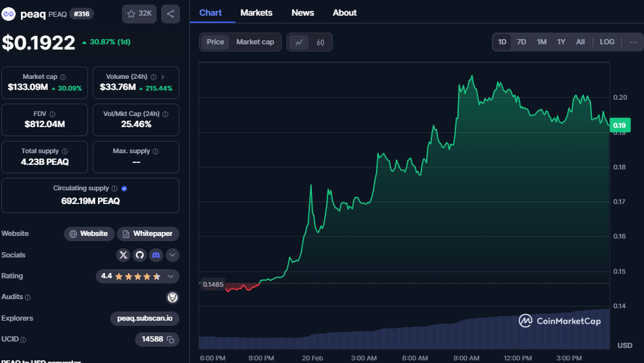The image size is (644, 363).
Task: Expand more social links chevron
Action: [172, 255]
